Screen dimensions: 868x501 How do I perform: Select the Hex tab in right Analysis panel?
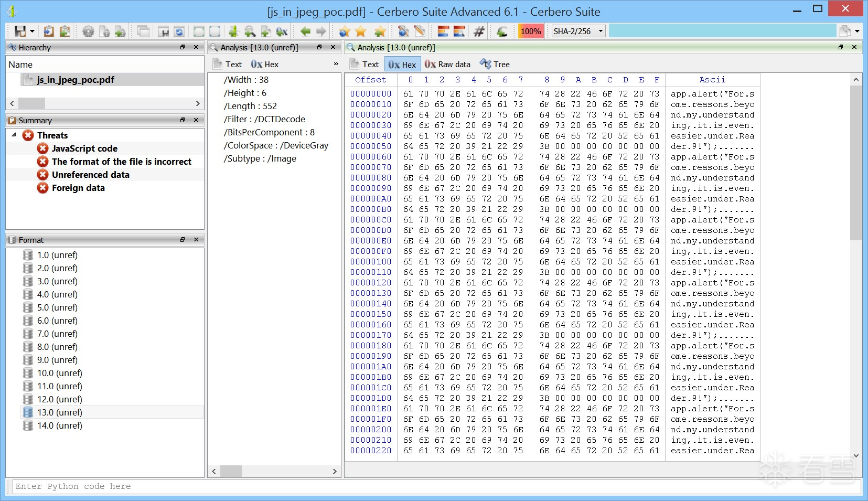click(402, 64)
